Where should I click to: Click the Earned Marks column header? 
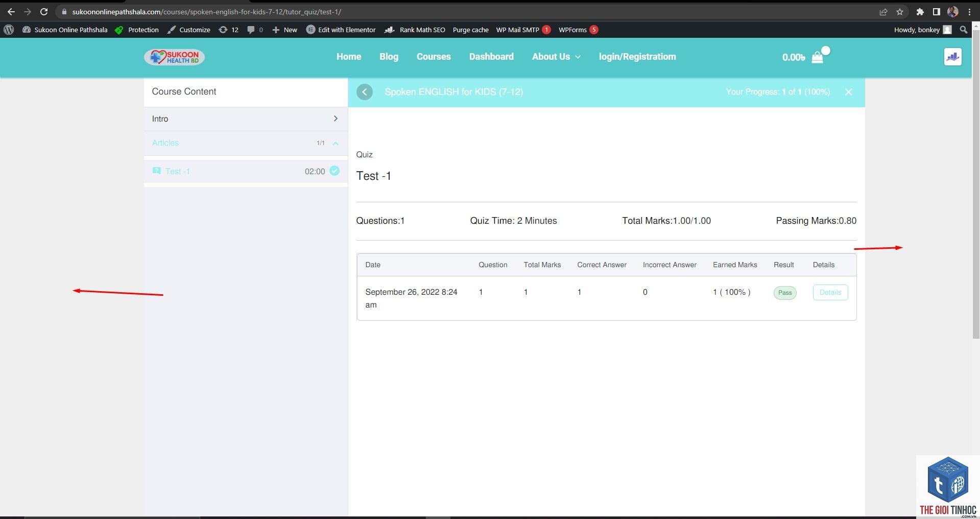click(735, 265)
